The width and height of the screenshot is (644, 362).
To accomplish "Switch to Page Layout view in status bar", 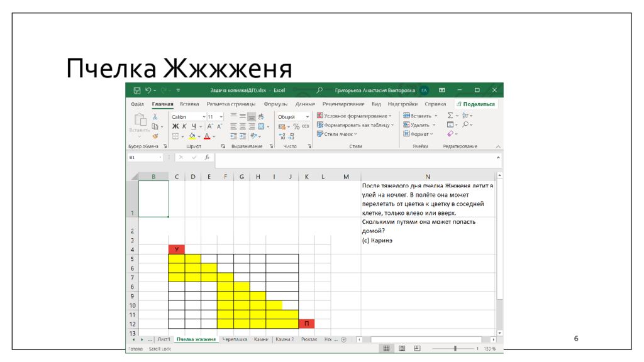I will pos(401,348).
